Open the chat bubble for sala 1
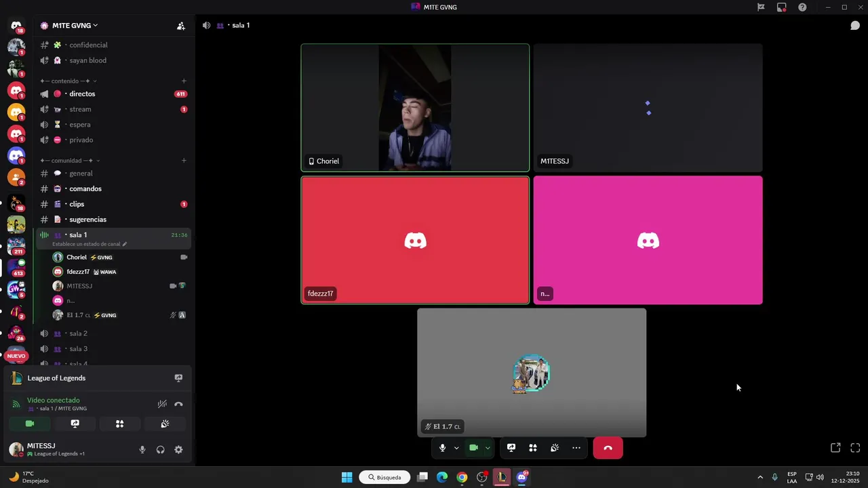Viewport: 868px width, 488px height. click(x=855, y=25)
